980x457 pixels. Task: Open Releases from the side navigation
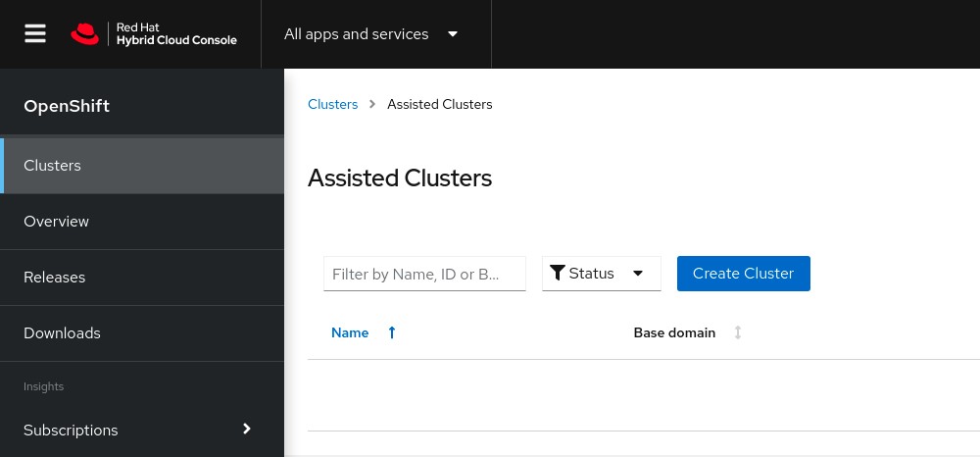click(x=54, y=278)
